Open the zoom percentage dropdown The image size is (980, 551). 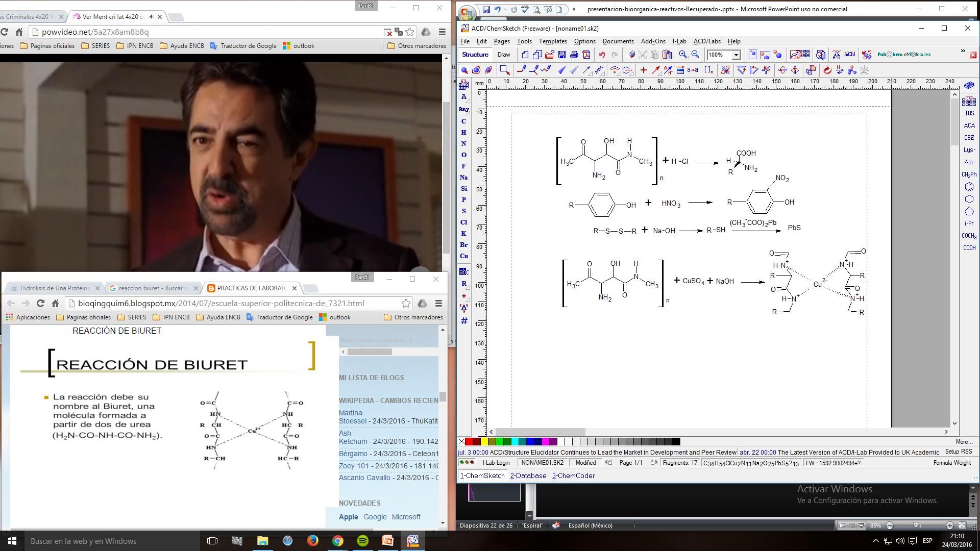pyautogui.click(x=736, y=55)
